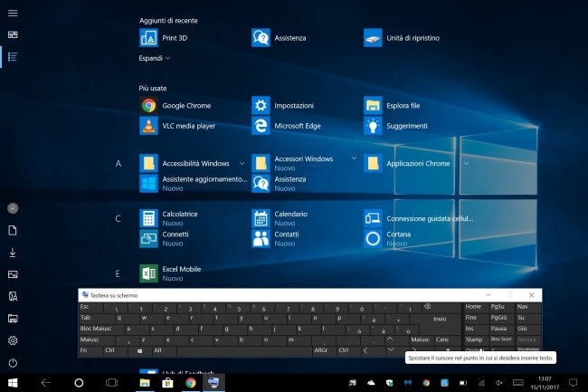Click Windows Start button on taskbar

[x=13, y=383]
